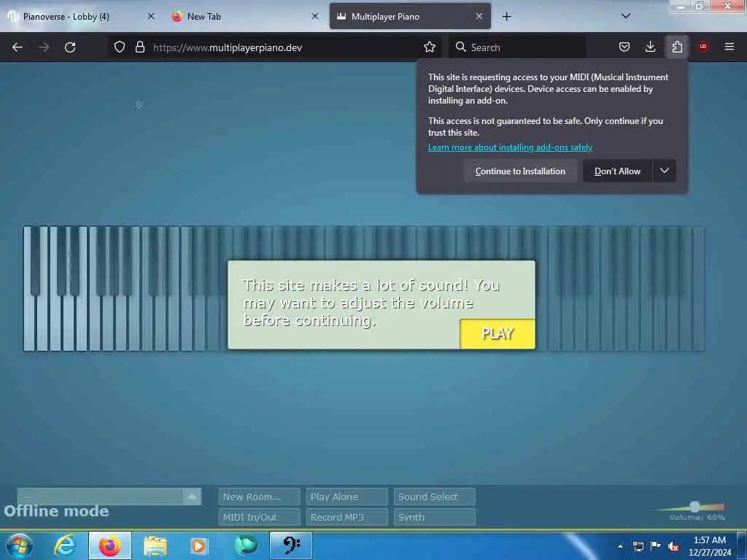Show hidden system tray icons

coord(620,546)
